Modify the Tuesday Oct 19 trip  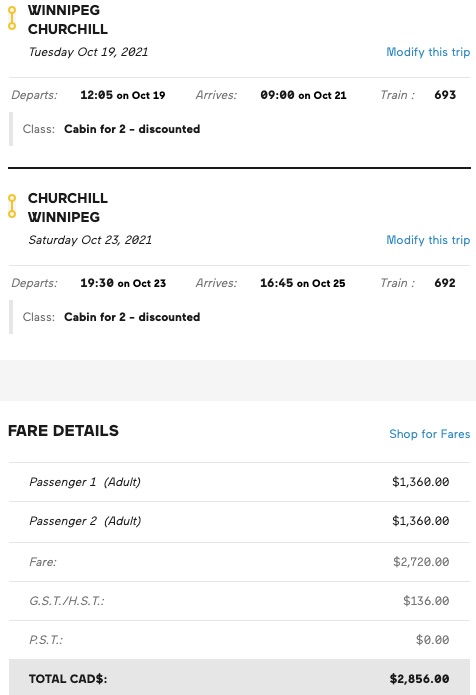pos(428,52)
